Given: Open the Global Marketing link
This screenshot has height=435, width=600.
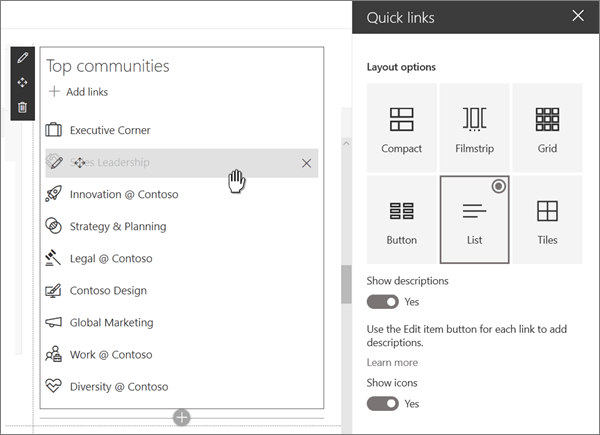Looking at the screenshot, I should click(111, 323).
